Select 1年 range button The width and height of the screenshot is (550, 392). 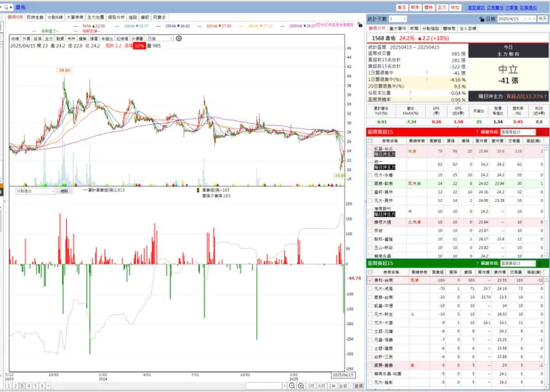332,386
